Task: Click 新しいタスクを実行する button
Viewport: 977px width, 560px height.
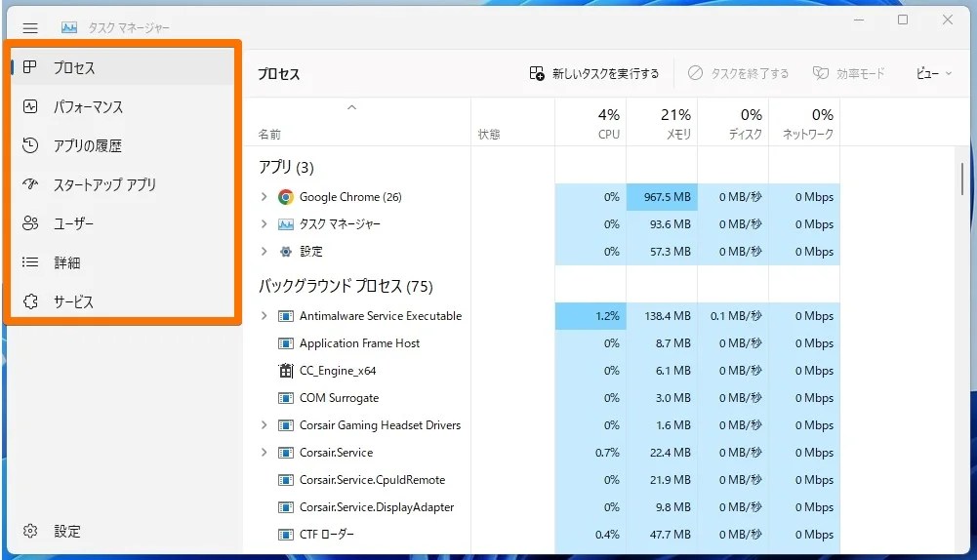Action: [593, 73]
